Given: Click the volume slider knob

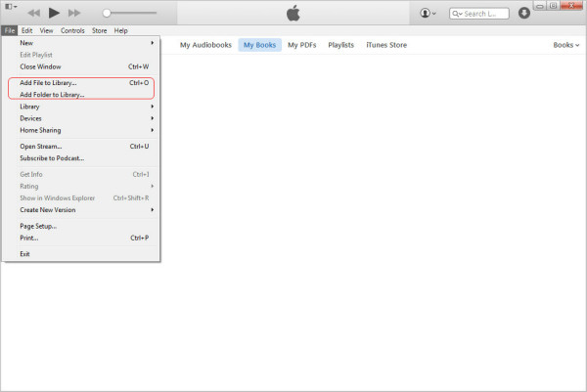Looking at the screenshot, I should point(107,13).
